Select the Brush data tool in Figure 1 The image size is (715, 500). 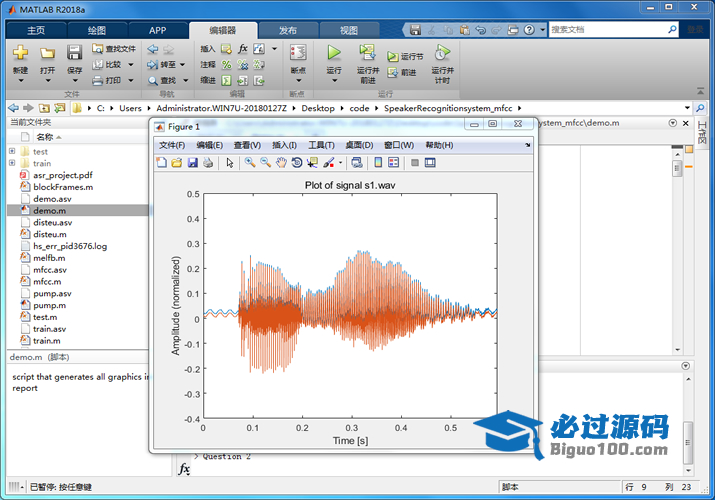pyautogui.click(x=328, y=163)
